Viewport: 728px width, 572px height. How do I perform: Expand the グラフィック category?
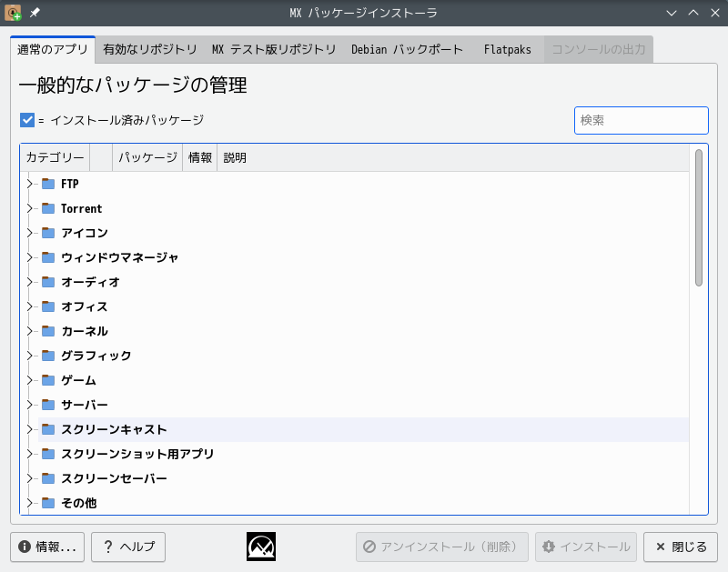[x=30, y=356]
